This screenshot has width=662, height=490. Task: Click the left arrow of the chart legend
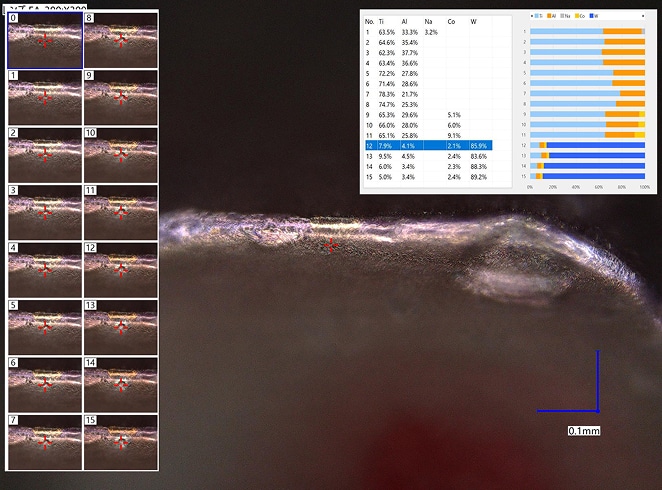[531, 17]
